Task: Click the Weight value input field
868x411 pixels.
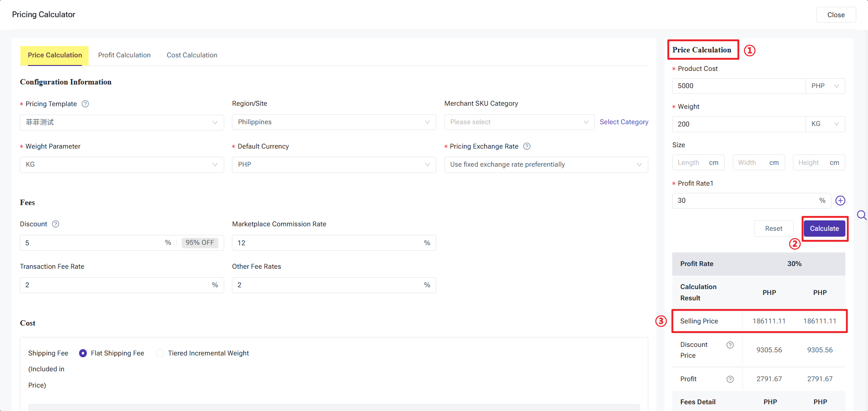Action: click(739, 124)
